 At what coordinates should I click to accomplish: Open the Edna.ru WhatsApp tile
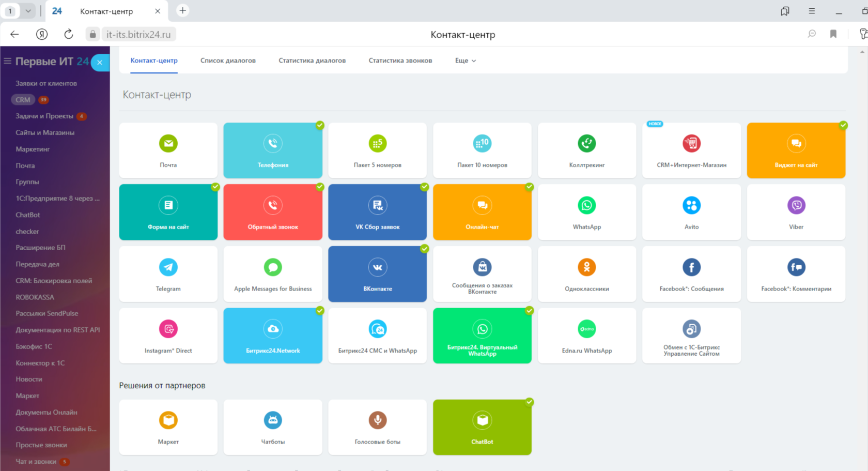point(587,336)
